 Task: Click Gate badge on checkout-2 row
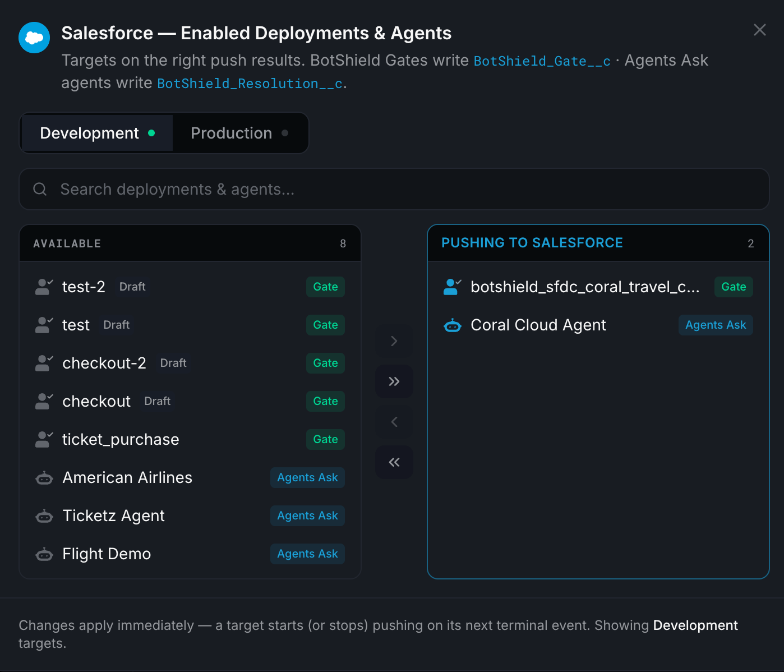point(325,363)
